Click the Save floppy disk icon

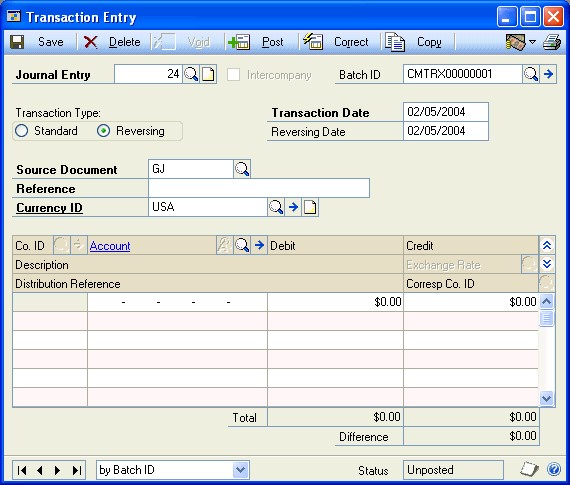point(17,42)
